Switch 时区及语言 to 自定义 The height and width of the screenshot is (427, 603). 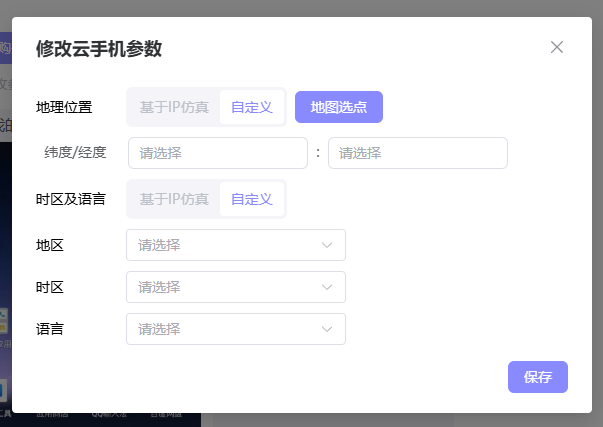[252, 199]
